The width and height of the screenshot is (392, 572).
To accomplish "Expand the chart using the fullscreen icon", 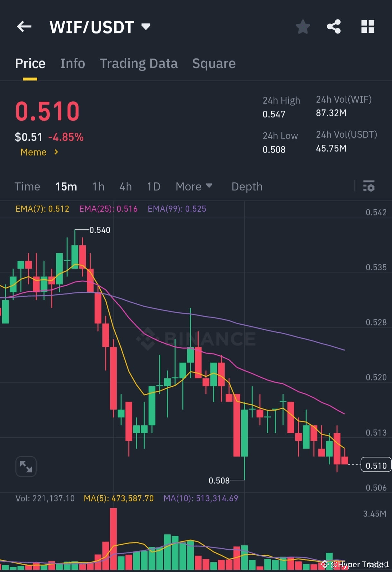I will coord(26,466).
